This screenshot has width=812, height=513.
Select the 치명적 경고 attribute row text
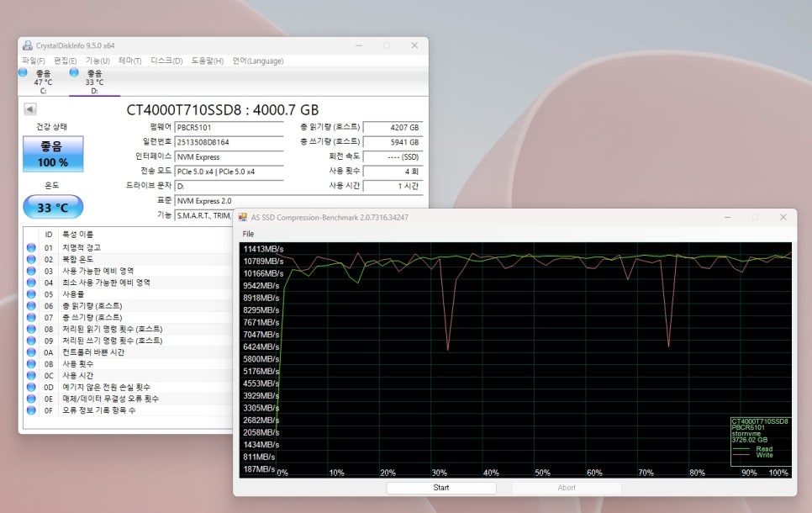tap(82, 248)
